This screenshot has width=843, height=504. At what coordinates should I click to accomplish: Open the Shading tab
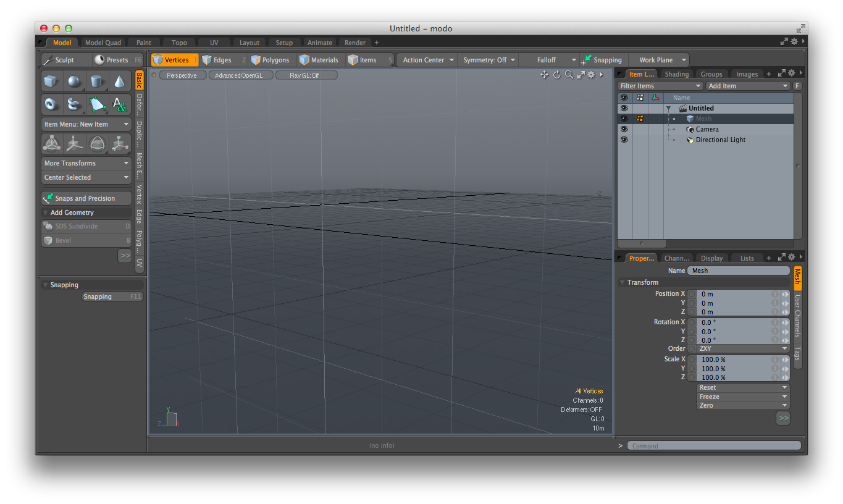coord(677,74)
